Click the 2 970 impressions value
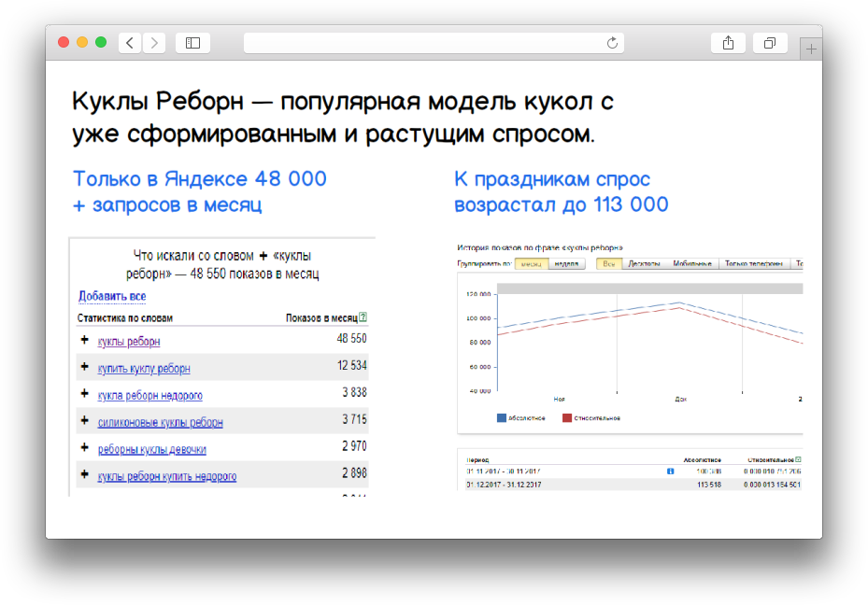Viewport: 868px width, 605px height. pyautogui.click(x=354, y=446)
